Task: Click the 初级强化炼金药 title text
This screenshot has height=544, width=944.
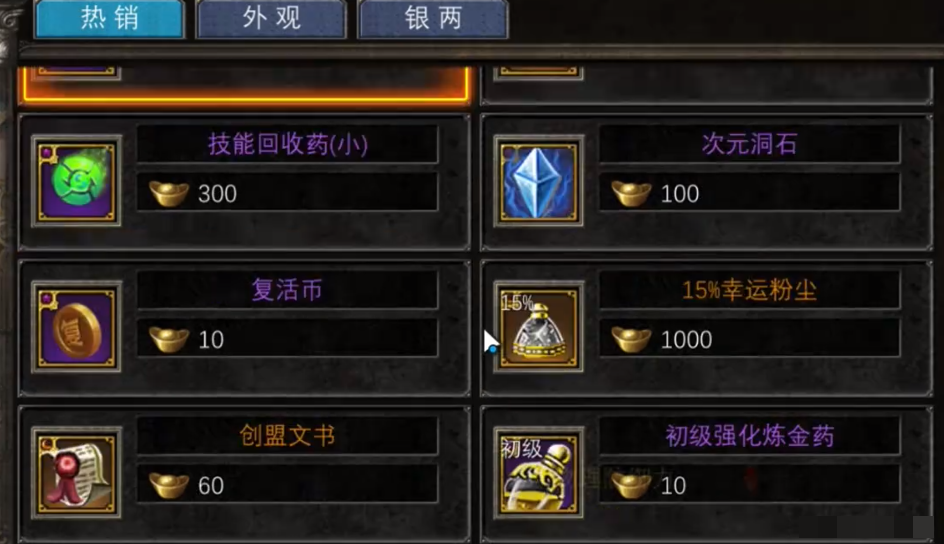Action: point(750,436)
